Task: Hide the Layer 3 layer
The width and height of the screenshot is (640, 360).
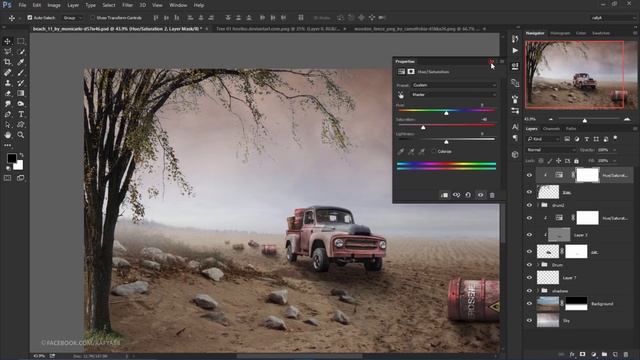Action: [529, 235]
